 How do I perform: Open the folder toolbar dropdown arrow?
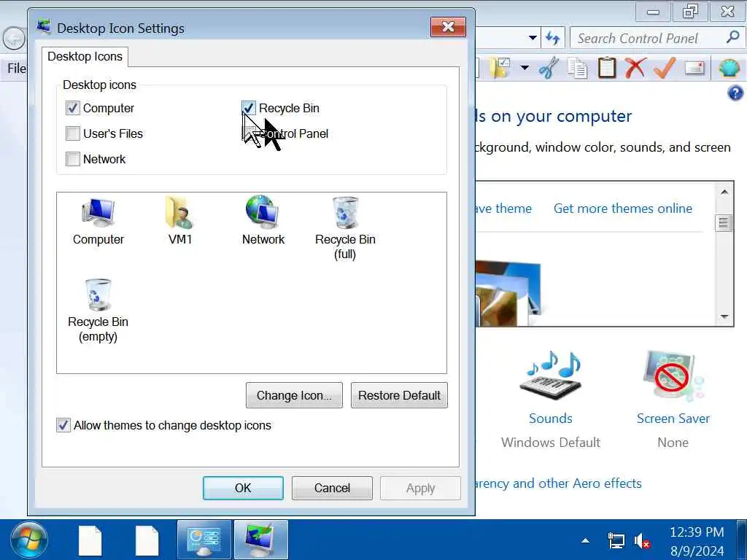(525, 68)
